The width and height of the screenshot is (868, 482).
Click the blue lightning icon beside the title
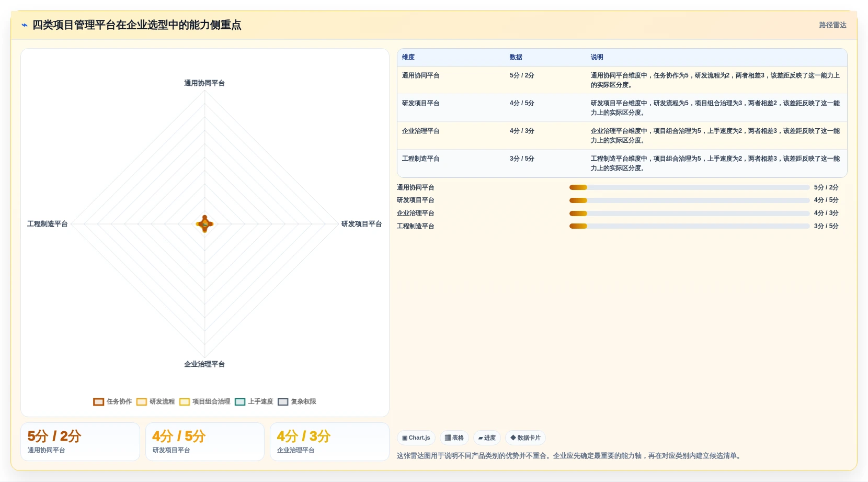coord(25,25)
